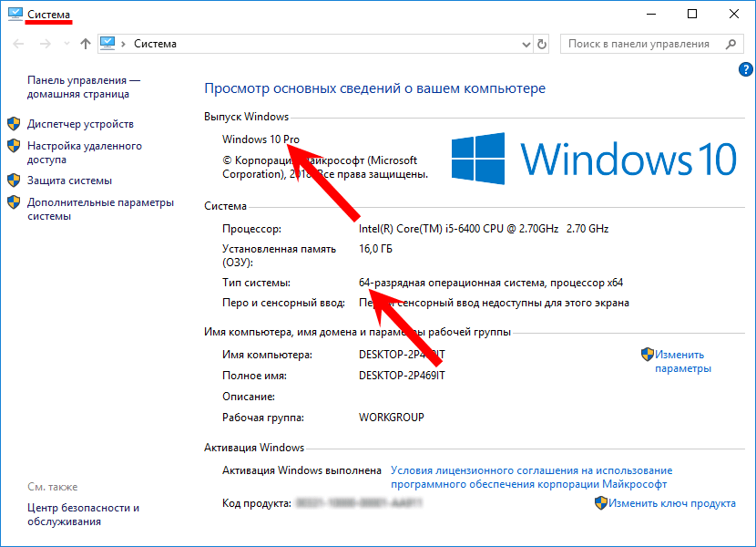The image size is (756, 547).
Task: Maximize the Система window
Action: pos(692,14)
